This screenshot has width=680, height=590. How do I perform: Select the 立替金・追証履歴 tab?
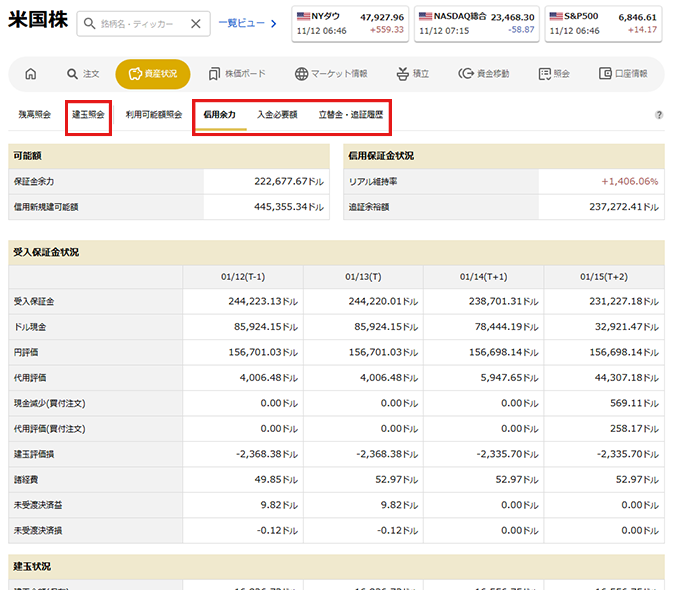click(x=350, y=115)
